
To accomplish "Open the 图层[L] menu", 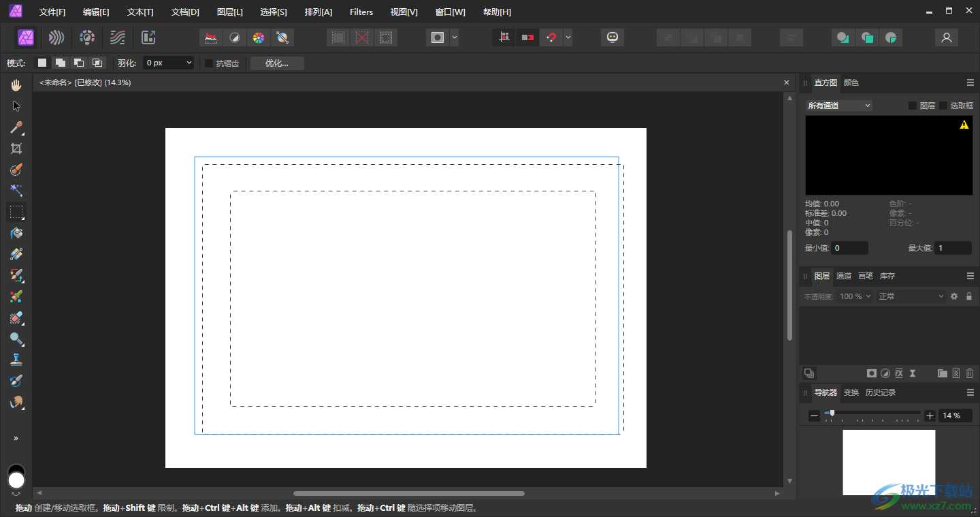I will click(229, 12).
